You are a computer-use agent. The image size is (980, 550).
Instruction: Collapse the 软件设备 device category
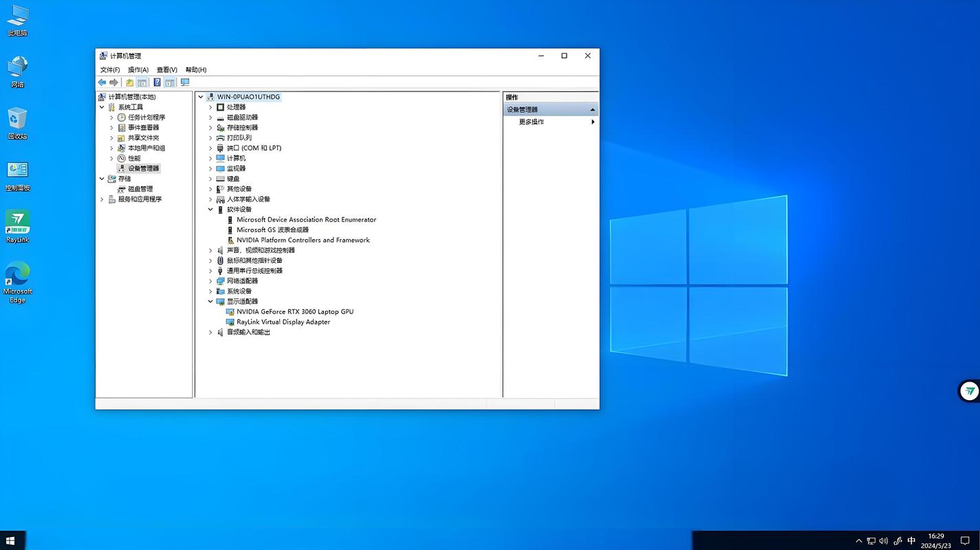coord(210,209)
